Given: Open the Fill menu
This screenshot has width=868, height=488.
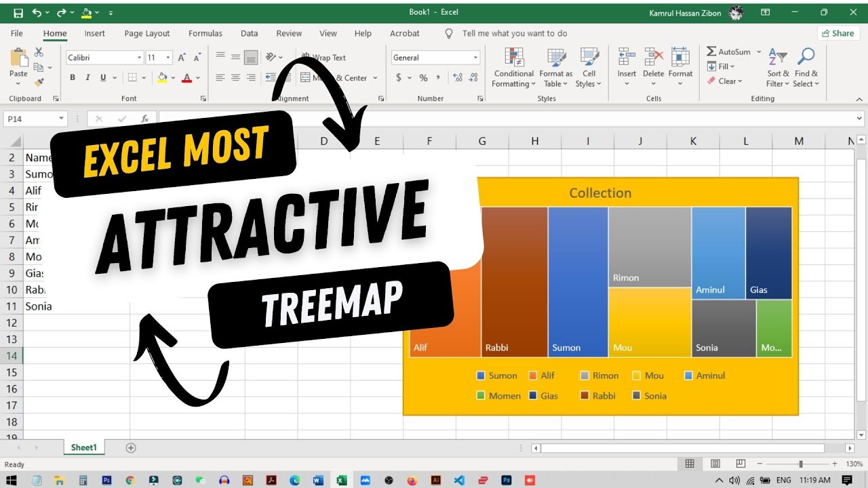Looking at the screenshot, I should tap(721, 66).
